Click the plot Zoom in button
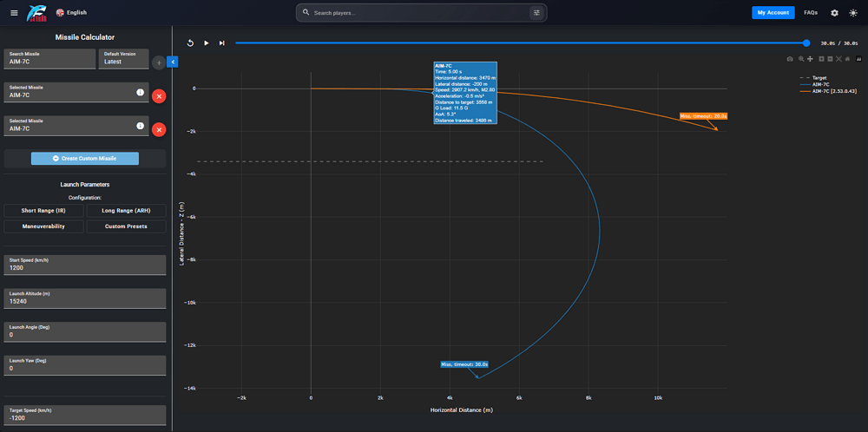The width and height of the screenshot is (868, 432). [821, 59]
